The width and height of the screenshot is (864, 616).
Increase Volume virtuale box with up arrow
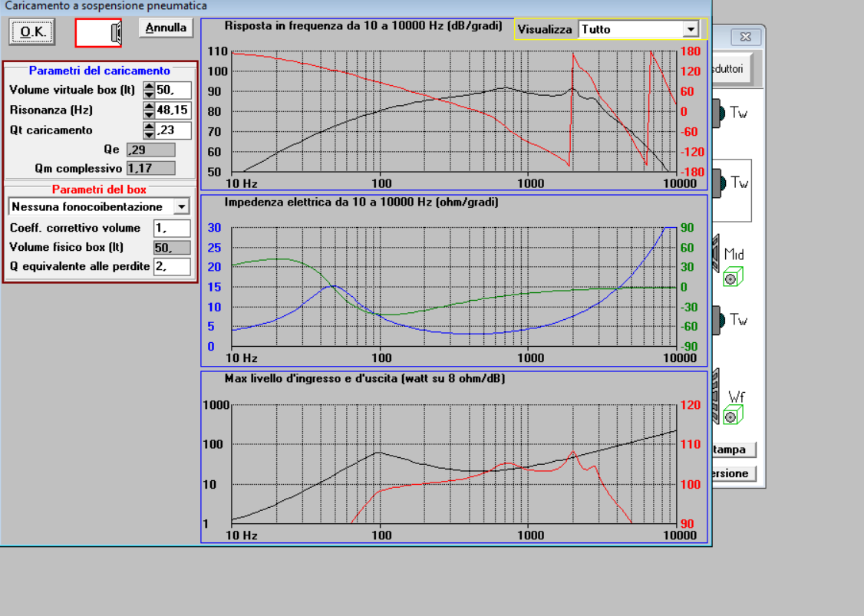pos(149,86)
